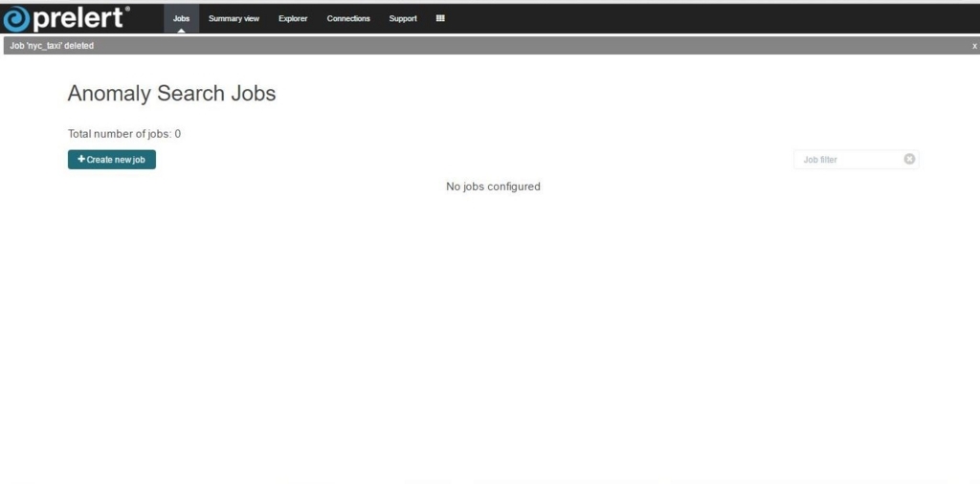The image size is (980, 484).
Task: Select the 'Anomaly Search Jobs' heading
Action: pyautogui.click(x=171, y=93)
